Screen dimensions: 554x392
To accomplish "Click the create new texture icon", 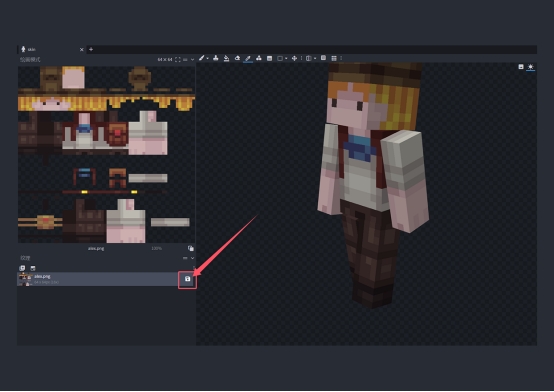I will click(x=33, y=268).
